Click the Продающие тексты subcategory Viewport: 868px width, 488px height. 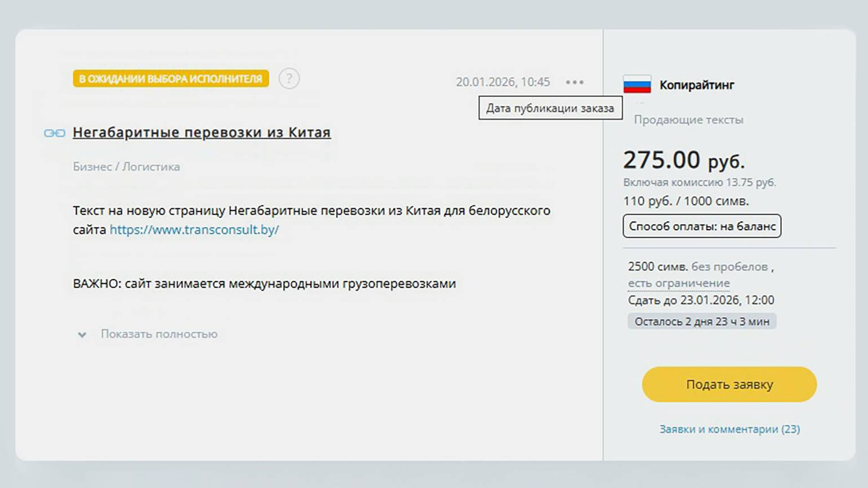[x=688, y=120]
